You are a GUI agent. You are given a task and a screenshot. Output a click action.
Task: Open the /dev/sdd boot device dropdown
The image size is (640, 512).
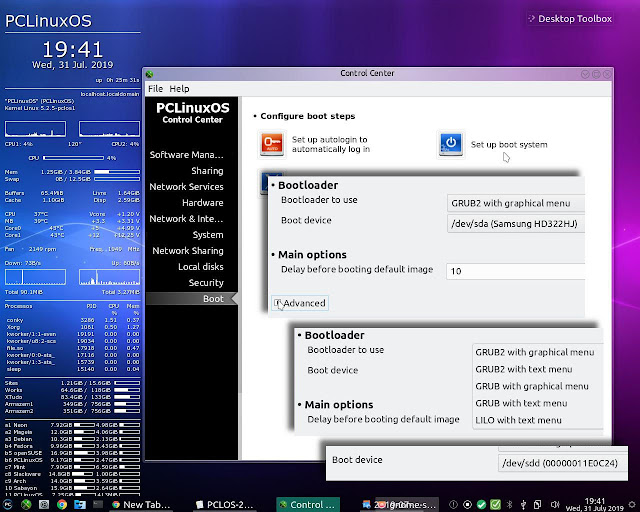tap(563, 463)
